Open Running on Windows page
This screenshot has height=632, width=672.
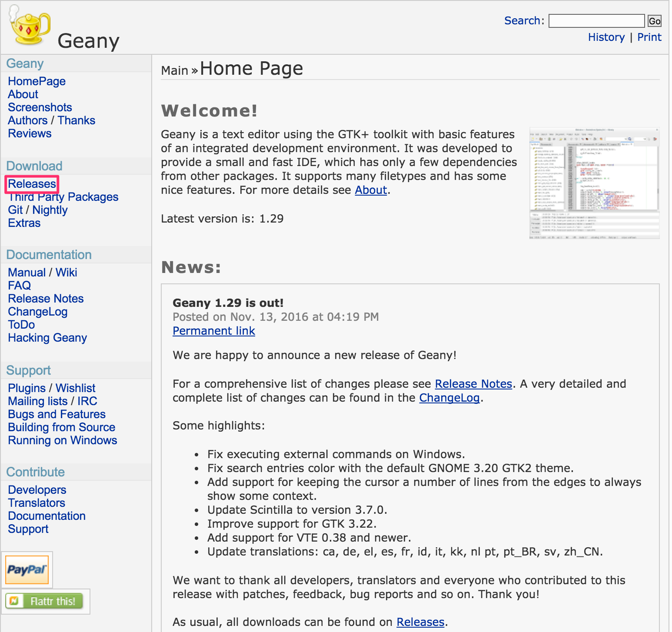tap(63, 440)
